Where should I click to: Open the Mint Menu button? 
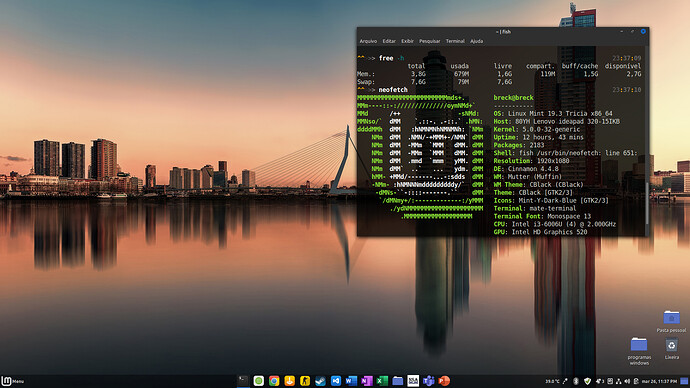coord(12,381)
